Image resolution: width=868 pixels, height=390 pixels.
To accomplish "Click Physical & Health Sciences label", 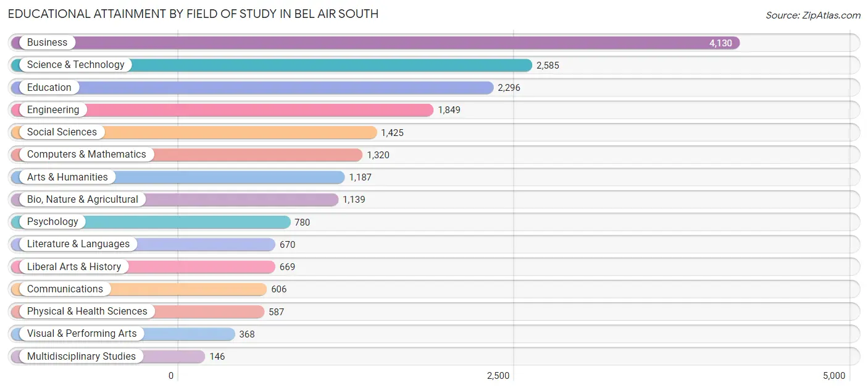I will point(87,312).
